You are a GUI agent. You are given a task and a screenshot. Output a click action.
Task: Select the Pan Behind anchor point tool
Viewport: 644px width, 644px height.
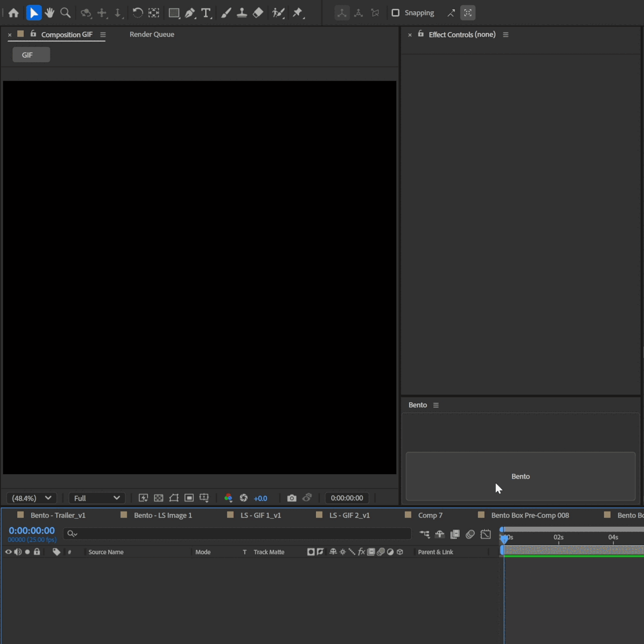click(x=154, y=13)
